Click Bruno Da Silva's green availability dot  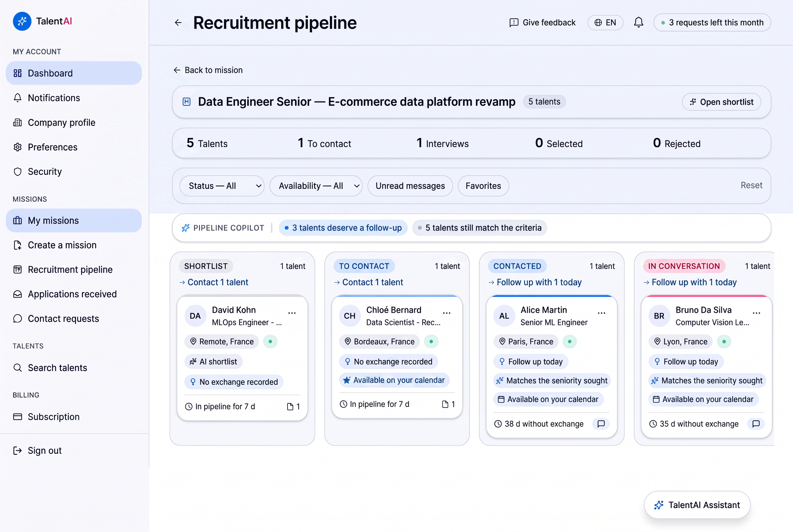724,342
